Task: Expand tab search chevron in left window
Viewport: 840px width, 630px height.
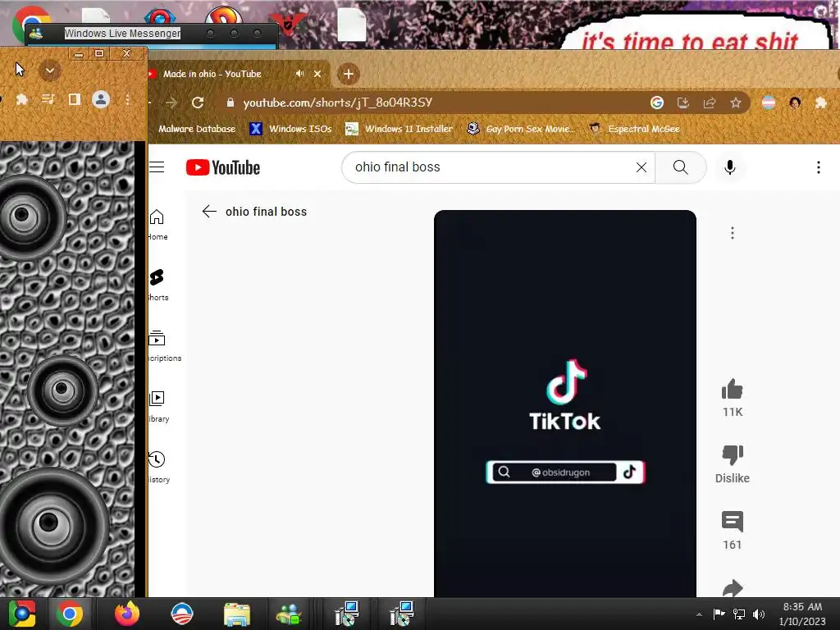Action: coord(50,71)
